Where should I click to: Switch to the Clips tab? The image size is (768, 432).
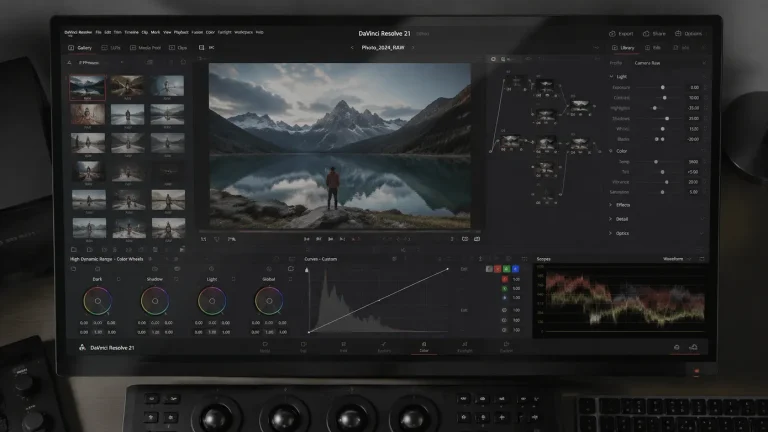click(x=178, y=48)
